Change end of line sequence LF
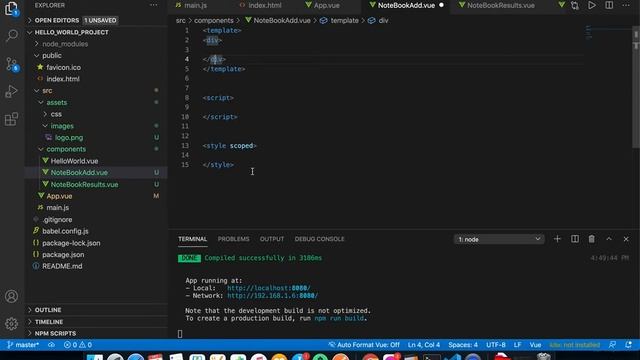Viewport: 640px width, 360px height. click(x=517, y=345)
